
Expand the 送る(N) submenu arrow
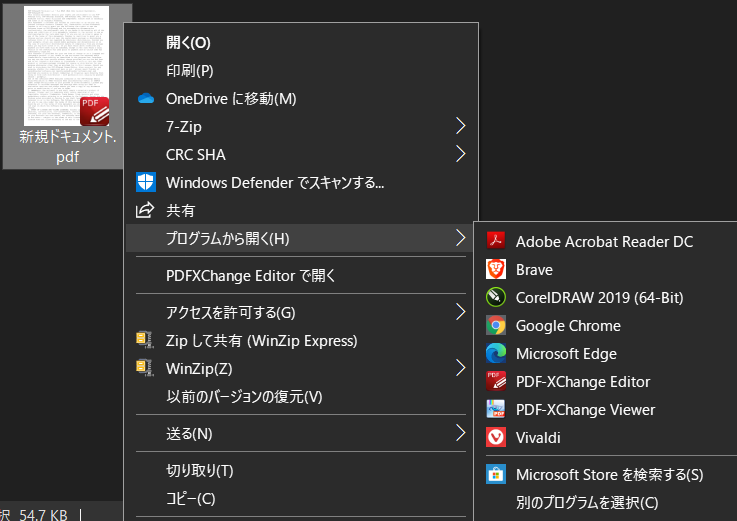461,433
